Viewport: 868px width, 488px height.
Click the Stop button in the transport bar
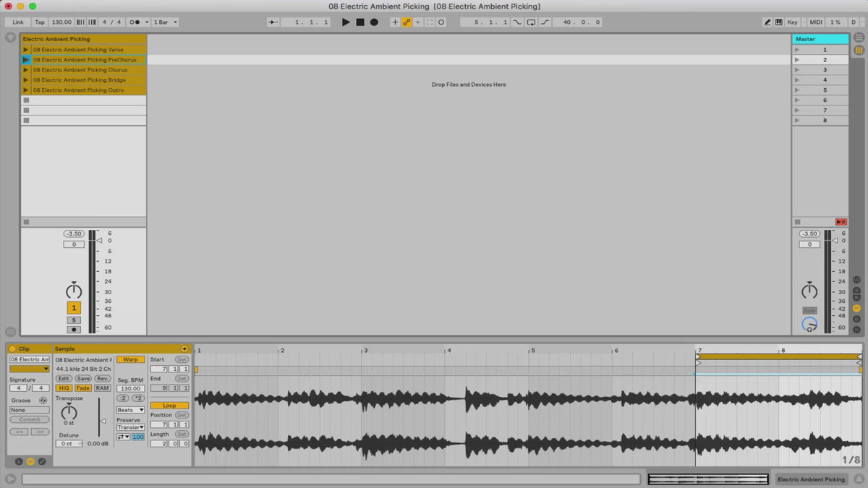pyautogui.click(x=359, y=22)
